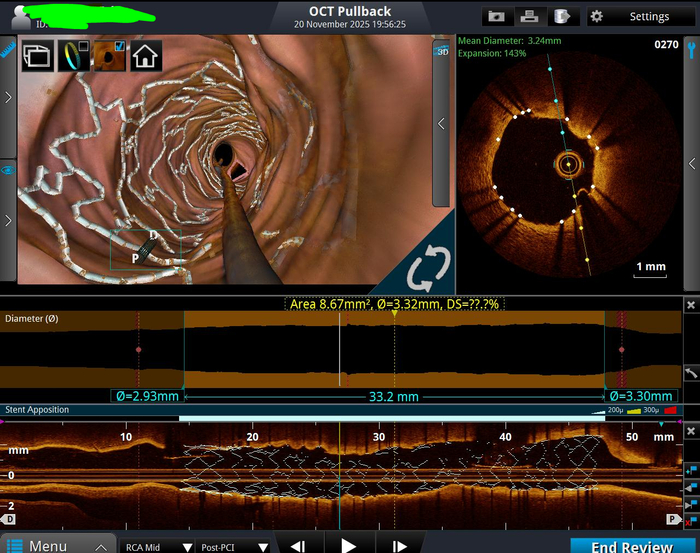This screenshot has height=553, width=700.
Task: Open the RCA Mid vessel dropdown
Action: (157, 547)
